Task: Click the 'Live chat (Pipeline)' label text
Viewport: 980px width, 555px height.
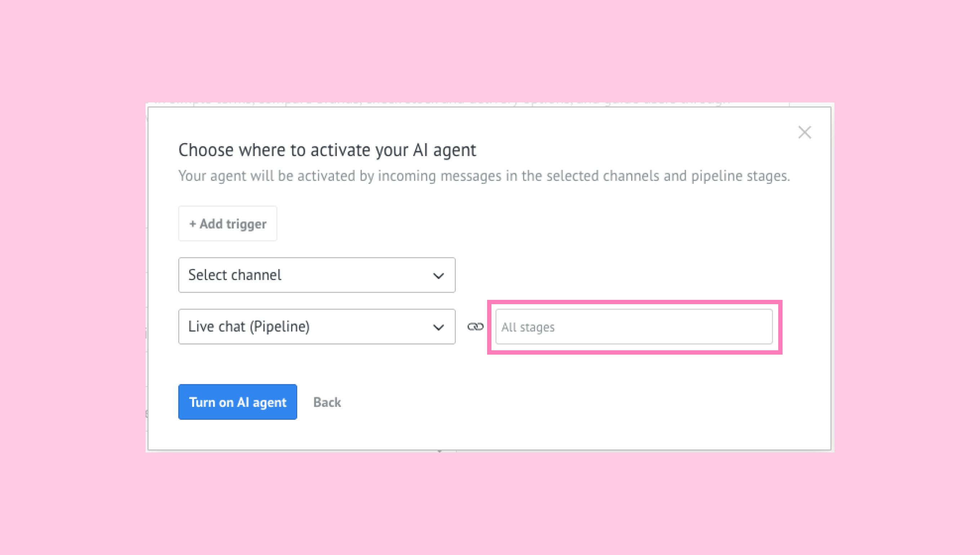Action: tap(249, 326)
